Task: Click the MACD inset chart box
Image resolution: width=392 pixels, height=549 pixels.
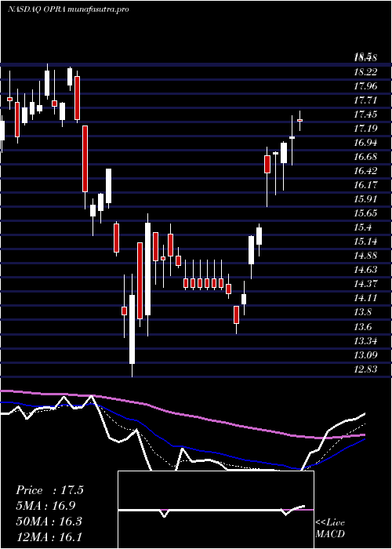Action: (216, 510)
